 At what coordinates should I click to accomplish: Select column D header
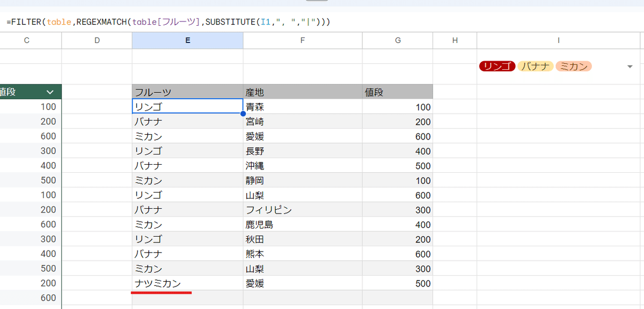(97, 40)
